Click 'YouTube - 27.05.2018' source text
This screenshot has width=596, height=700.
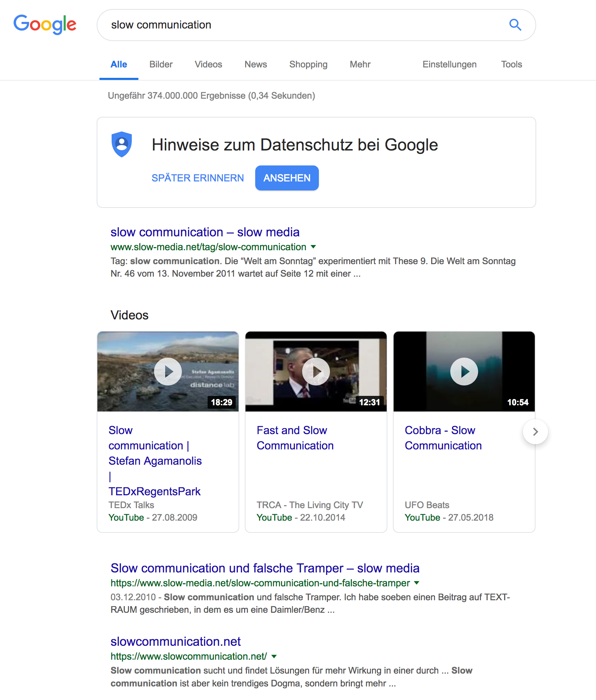[449, 518]
